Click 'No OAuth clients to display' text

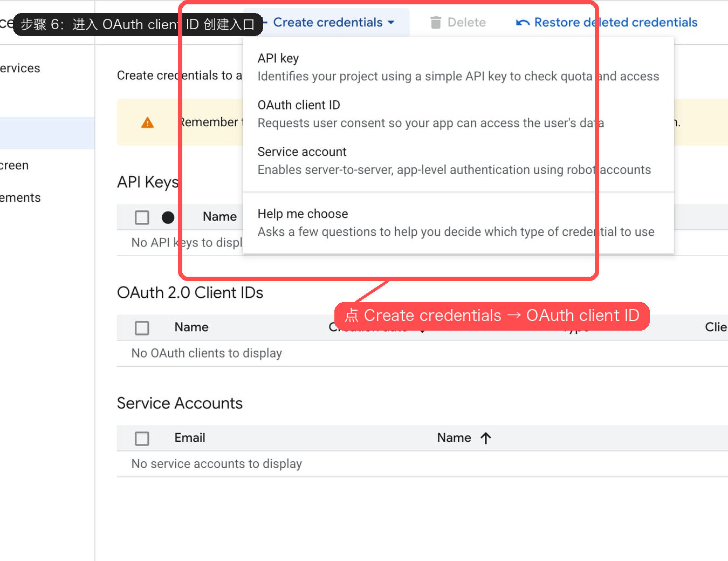click(207, 353)
